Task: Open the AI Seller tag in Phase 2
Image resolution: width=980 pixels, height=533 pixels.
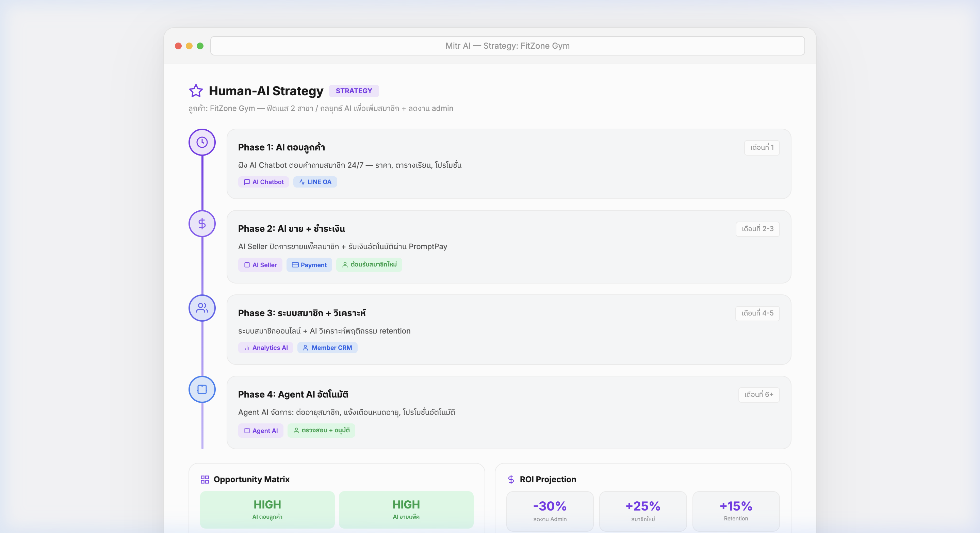Action: 260,265
